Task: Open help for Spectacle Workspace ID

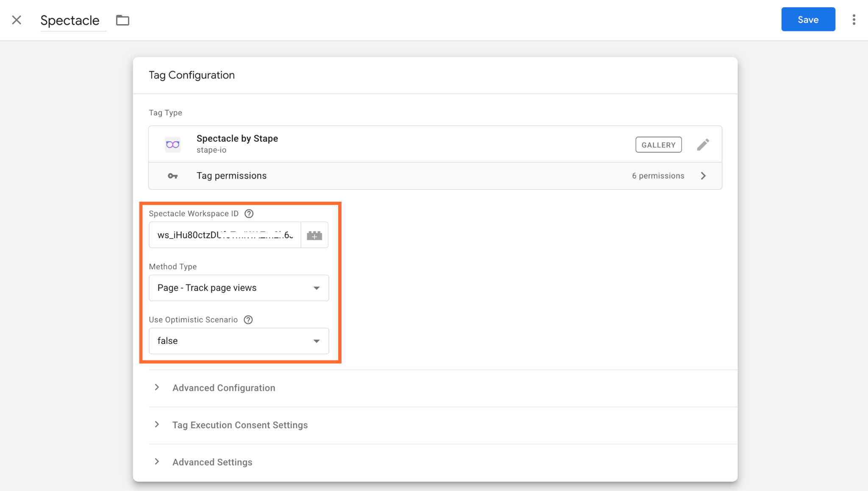Action: pyautogui.click(x=249, y=214)
